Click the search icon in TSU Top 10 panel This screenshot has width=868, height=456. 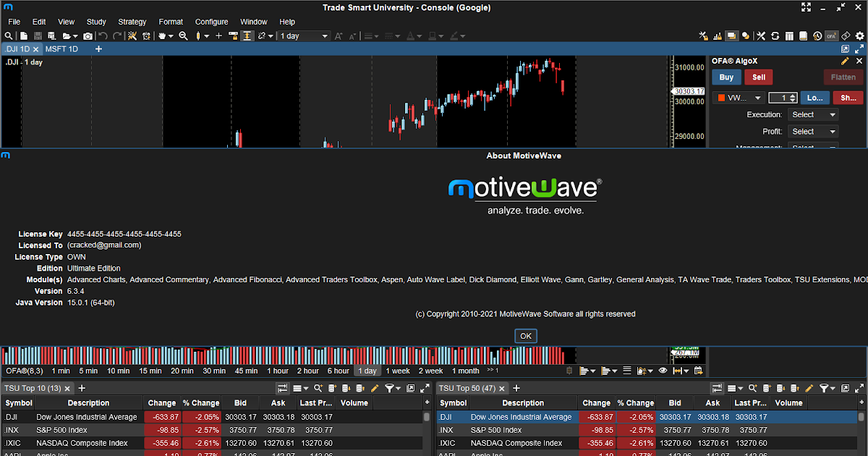(x=318, y=389)
